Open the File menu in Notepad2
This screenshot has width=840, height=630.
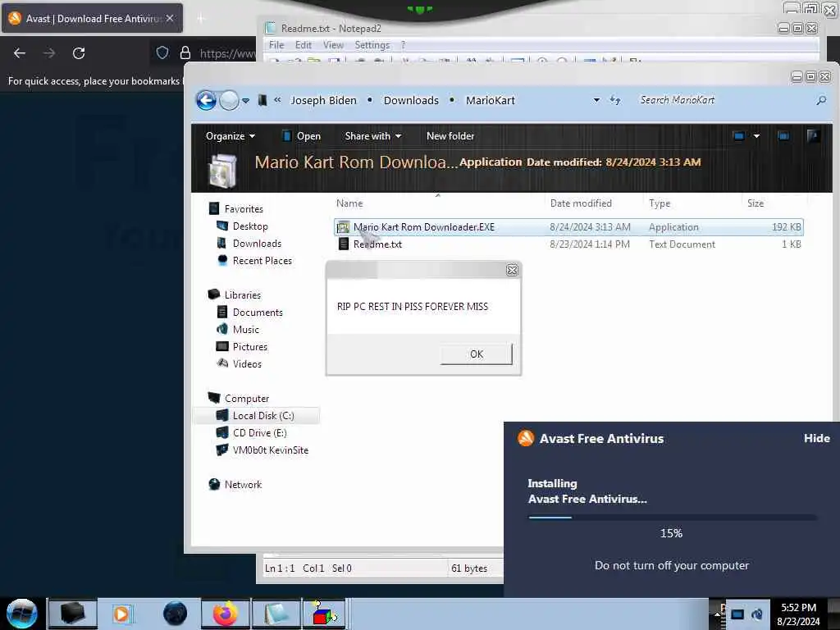click(276, 45)
